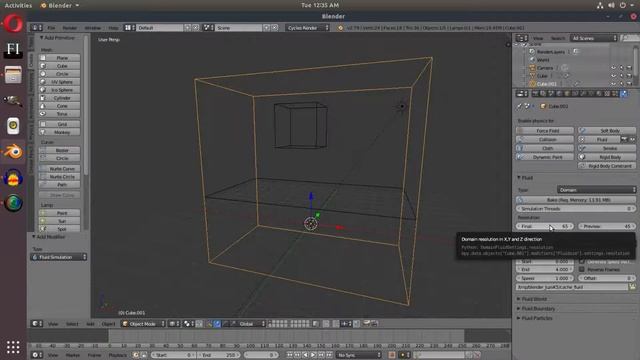The image size is (640, 360).
Task: Open the File menu
Action: [51, 28]
